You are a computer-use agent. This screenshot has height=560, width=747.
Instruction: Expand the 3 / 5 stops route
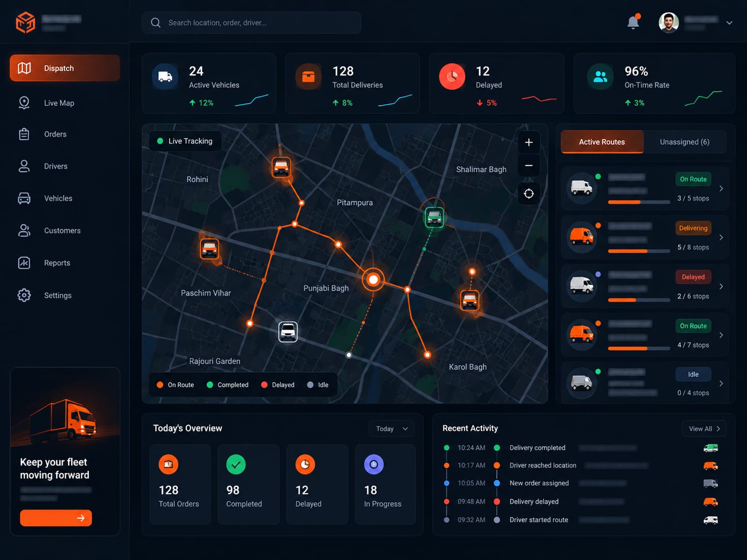(x=721, y=189)
